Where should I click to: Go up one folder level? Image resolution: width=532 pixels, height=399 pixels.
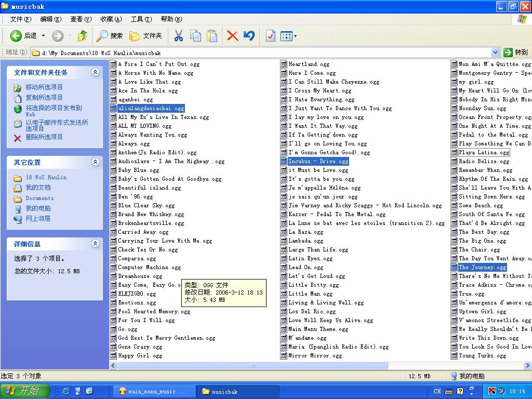(x=83, y=36)
